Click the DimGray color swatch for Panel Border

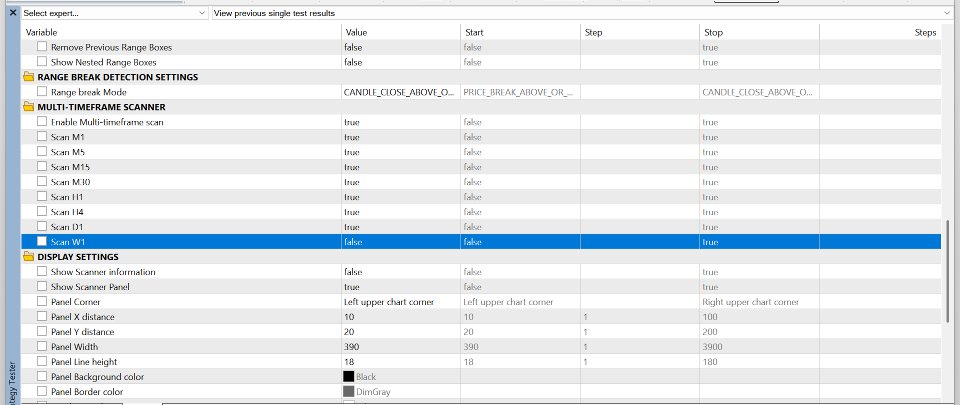[348, 392]
